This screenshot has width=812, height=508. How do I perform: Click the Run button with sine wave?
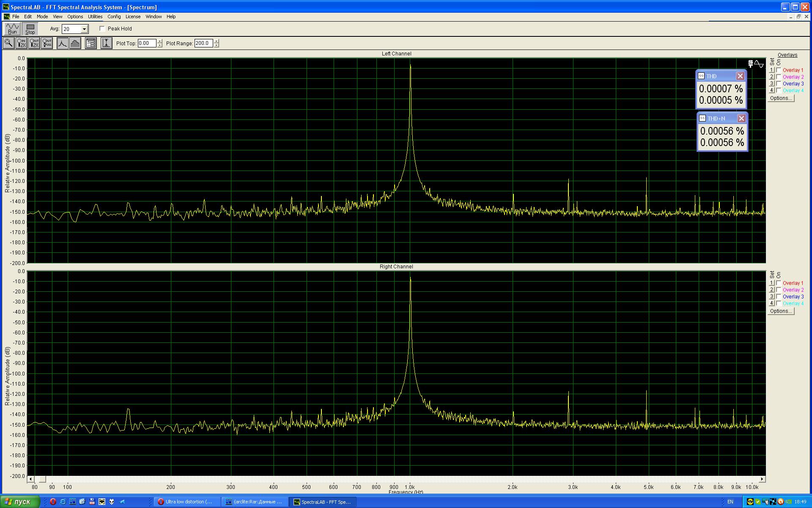[x=12, y=29]
